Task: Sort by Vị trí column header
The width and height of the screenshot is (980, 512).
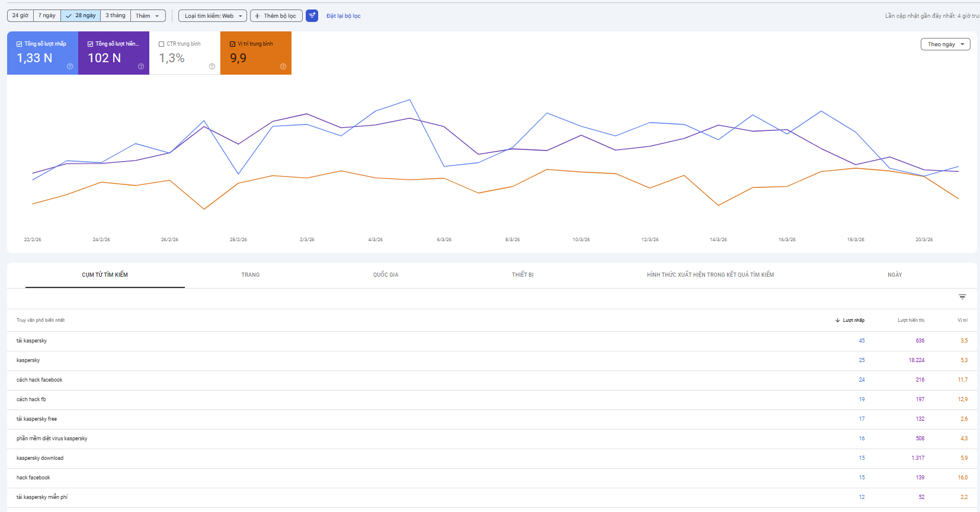Action: tap(962, 320)
